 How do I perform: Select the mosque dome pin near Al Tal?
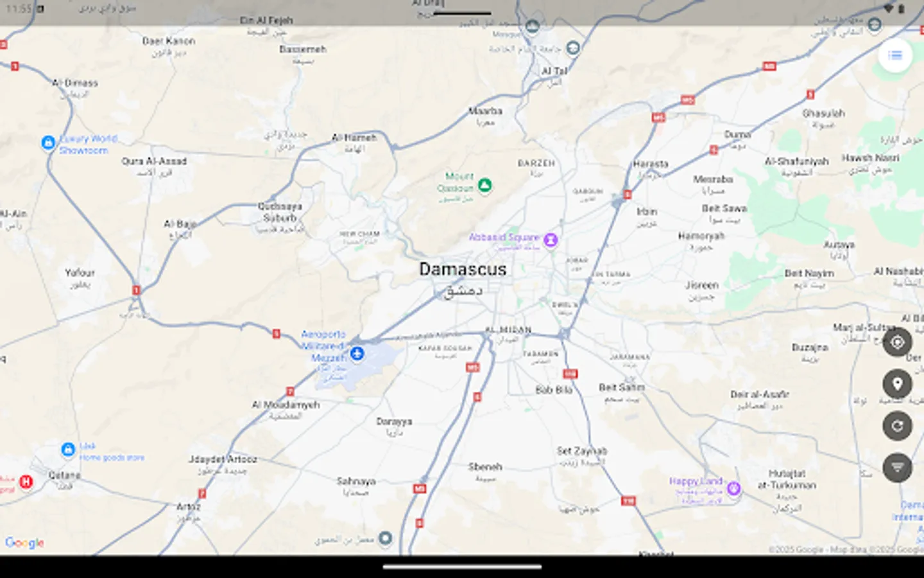coord(531,27)
